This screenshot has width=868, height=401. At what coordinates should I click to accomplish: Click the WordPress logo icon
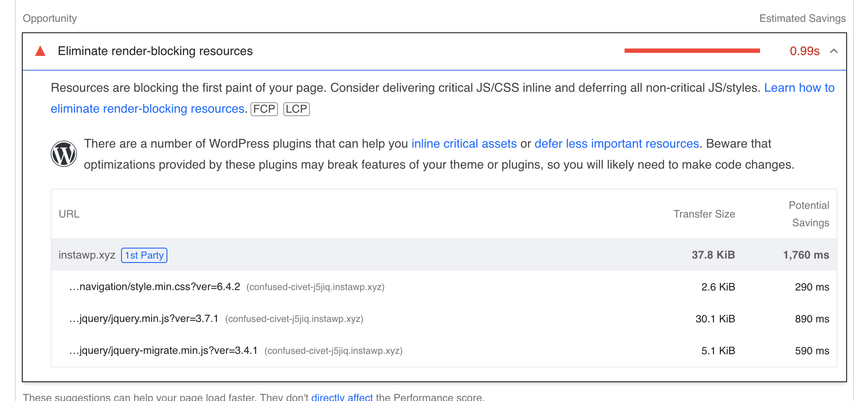pyautogui.click(x=64, y=154)
